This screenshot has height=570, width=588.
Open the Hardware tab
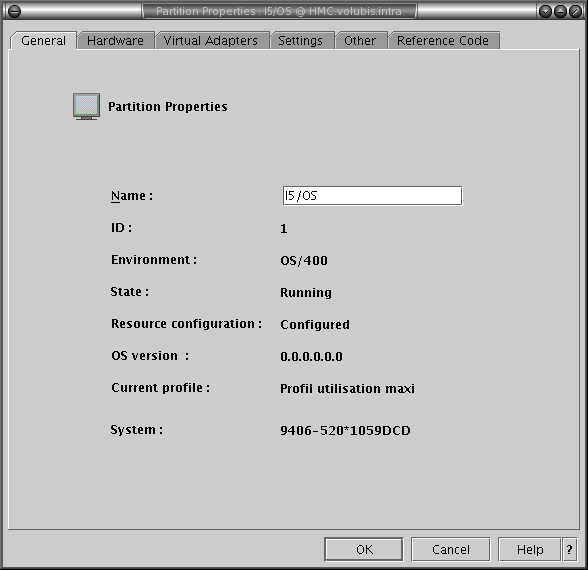point(116,40)
